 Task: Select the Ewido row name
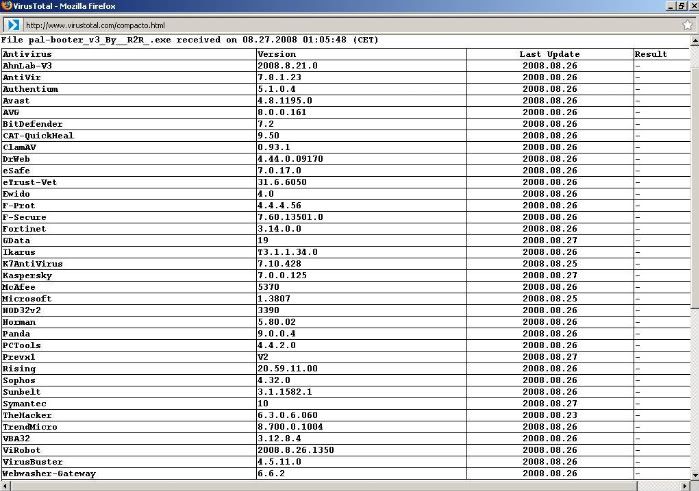16,194
